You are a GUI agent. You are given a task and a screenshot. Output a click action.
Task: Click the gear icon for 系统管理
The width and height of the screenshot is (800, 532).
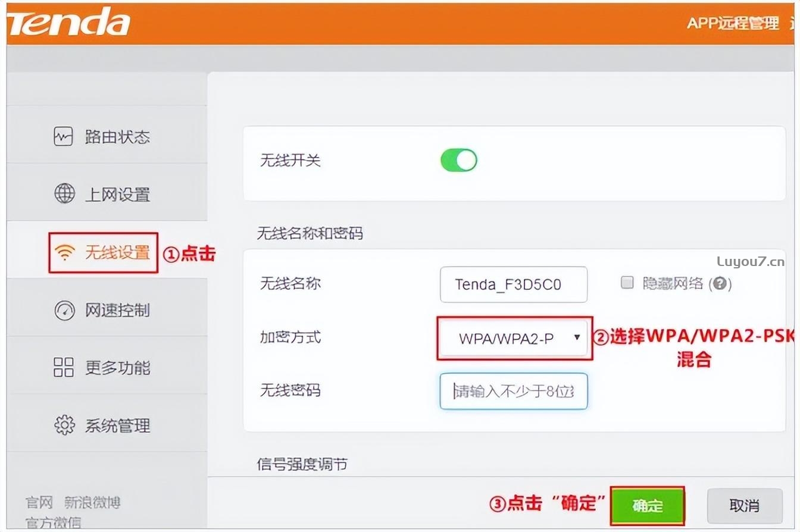pyautogui.click(x=64, y=425)
